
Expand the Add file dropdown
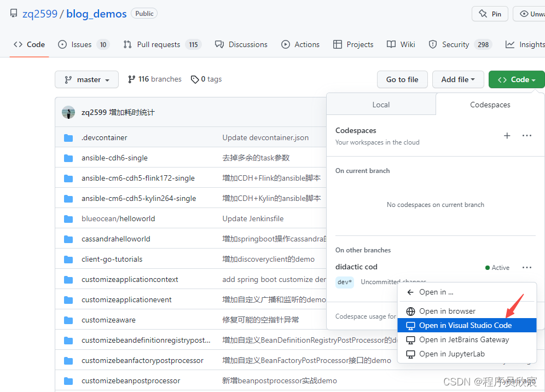click(x=458, y=79)
